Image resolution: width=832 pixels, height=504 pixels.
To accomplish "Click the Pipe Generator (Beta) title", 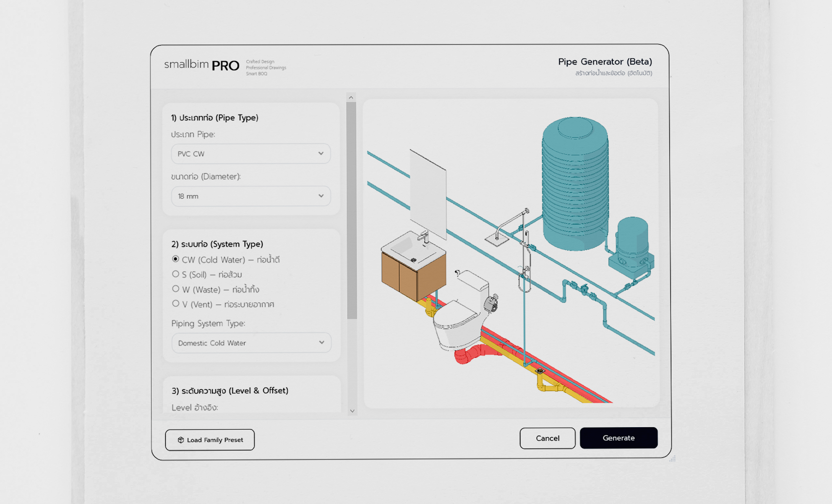I will point(605,62).
